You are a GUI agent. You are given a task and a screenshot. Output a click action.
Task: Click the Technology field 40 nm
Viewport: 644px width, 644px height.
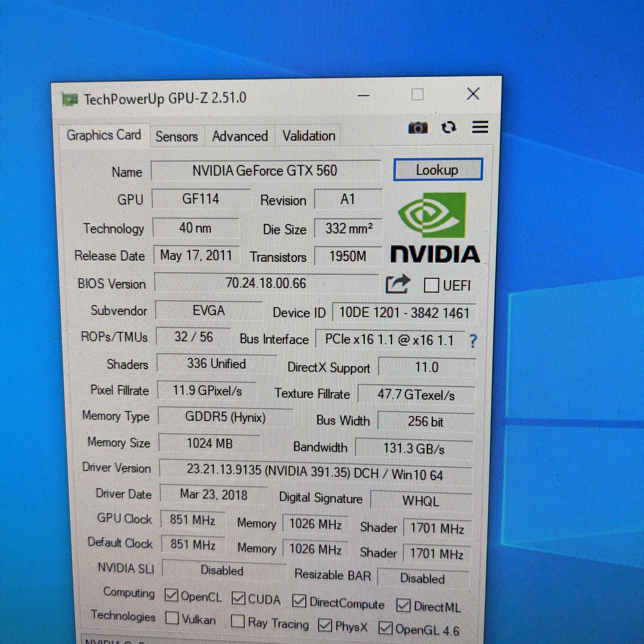pos(195,228)
